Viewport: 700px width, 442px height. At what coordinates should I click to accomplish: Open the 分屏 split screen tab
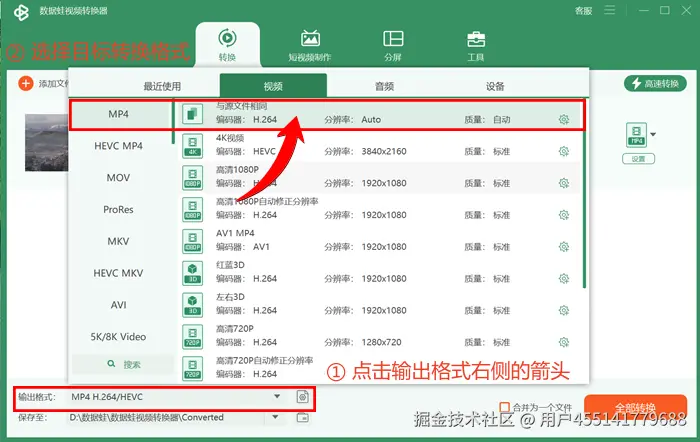tap(393, 45)
